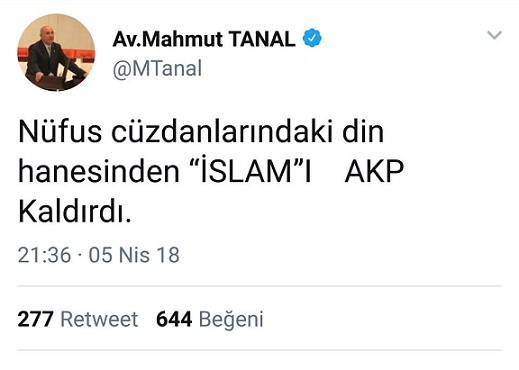Click the Retweet label beside 277

pyautogui.click(x=99, y=319)
